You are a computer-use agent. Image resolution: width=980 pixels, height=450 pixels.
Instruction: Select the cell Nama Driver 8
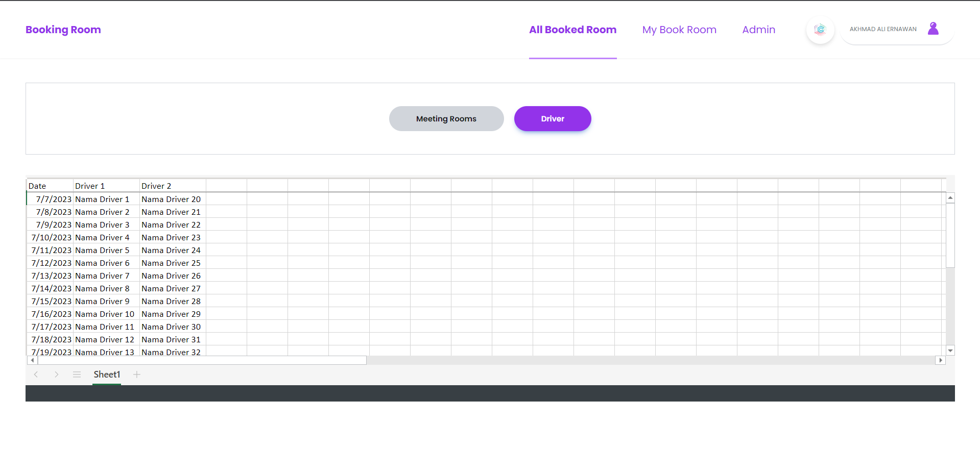106,288
